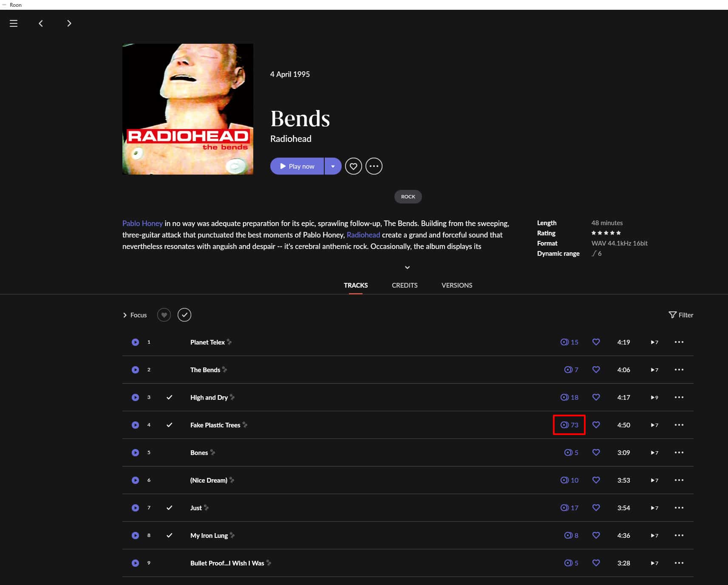
Task: Show the 10 versions of (Nice Dream)
Action: (x=569, y=480)
